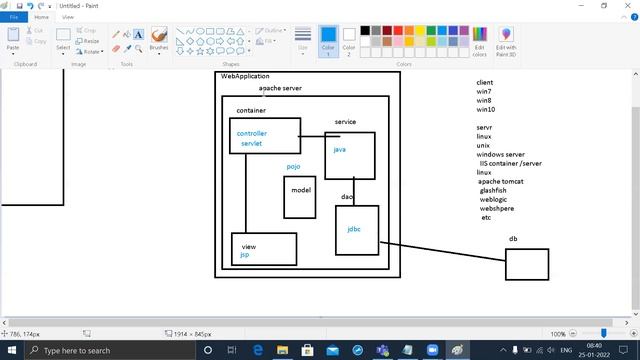640x360 pixels.
Task: Click the horizontal canvas scrollbar
Action: [x=310, y=322]
